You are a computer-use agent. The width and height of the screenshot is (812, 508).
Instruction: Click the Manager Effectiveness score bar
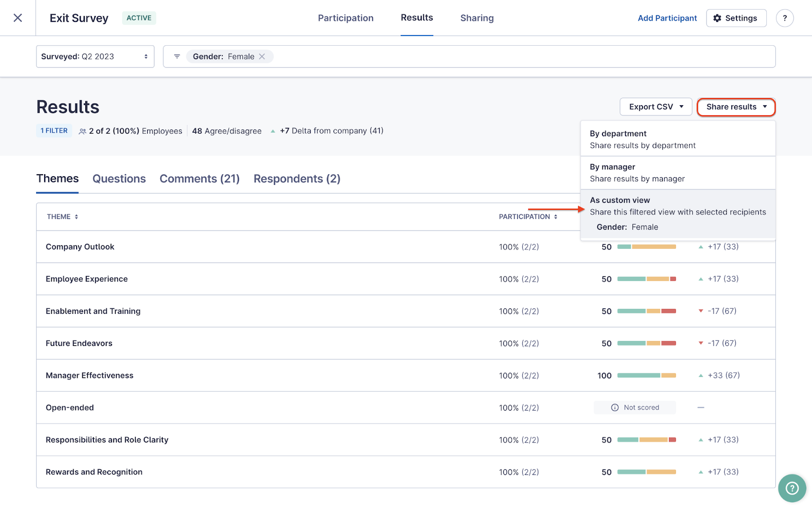click(646, 375)
